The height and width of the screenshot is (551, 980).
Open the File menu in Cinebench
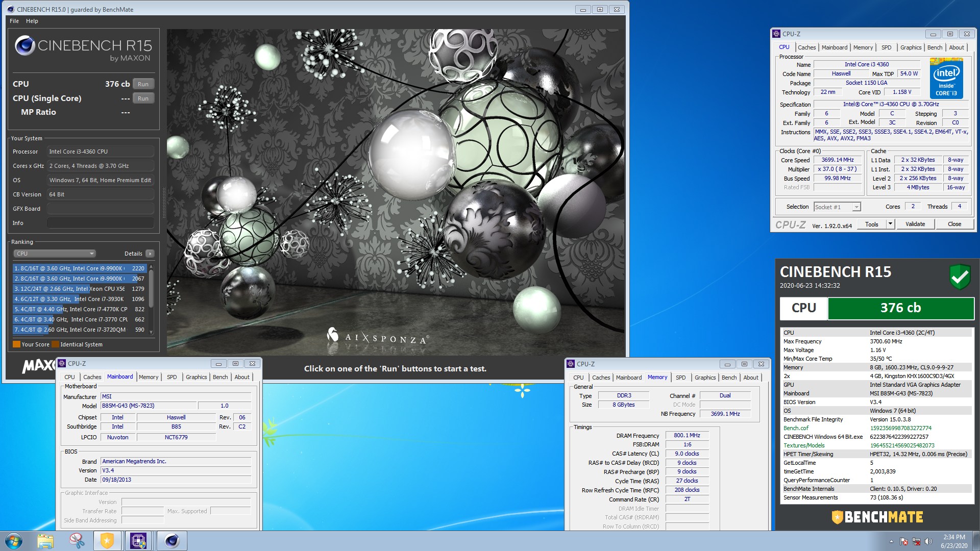click(x=14, y=21)
